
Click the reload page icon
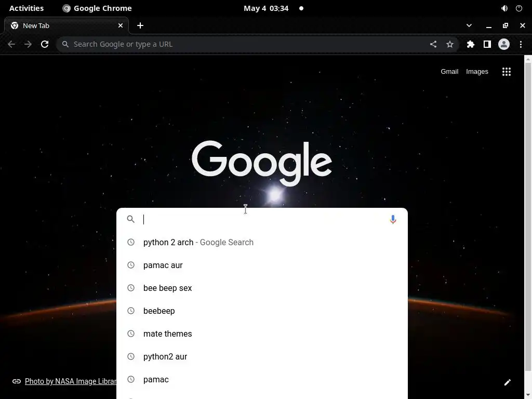(45, 44)
